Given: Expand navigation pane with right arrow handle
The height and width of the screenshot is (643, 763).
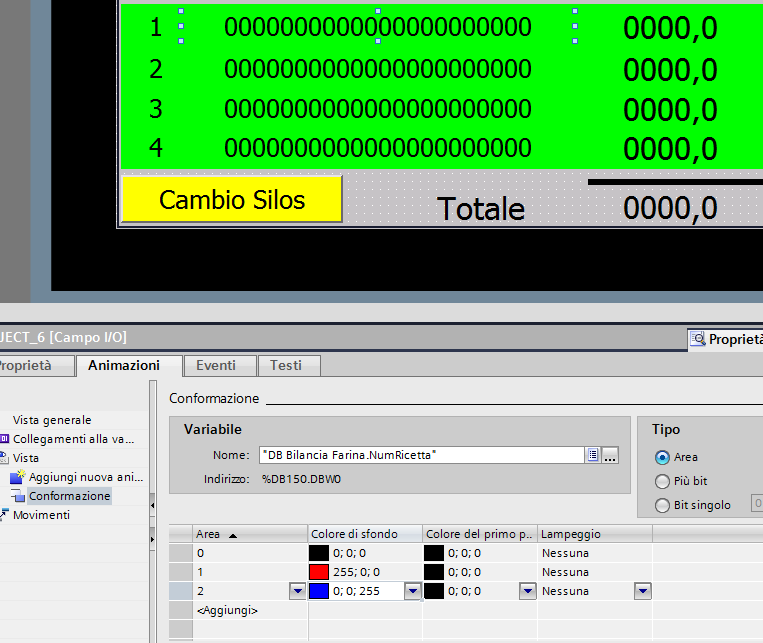Looking at the screenshot, I should [x=152, y=539].
